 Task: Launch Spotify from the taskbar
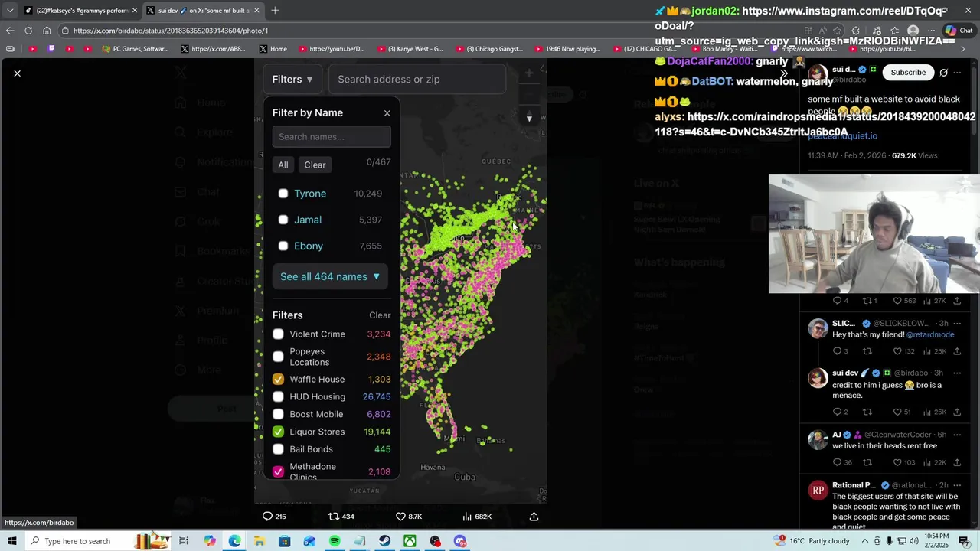tap(335, 541)
